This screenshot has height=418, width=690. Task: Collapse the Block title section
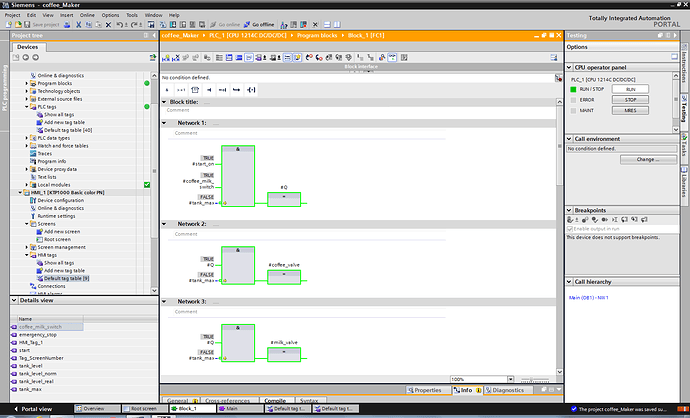click(x=164, y=102)
